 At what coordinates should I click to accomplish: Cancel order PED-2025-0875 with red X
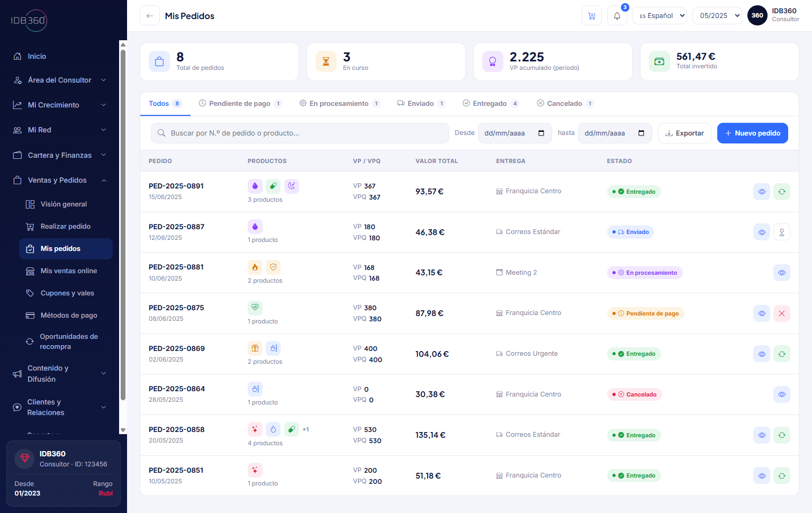pyautogui.click(x=782, y=313)
